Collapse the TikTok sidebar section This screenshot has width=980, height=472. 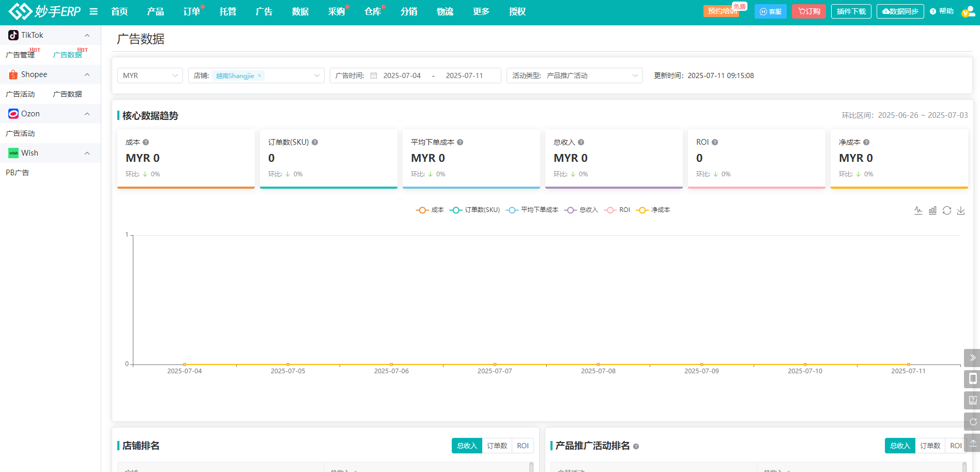point(87,35)
